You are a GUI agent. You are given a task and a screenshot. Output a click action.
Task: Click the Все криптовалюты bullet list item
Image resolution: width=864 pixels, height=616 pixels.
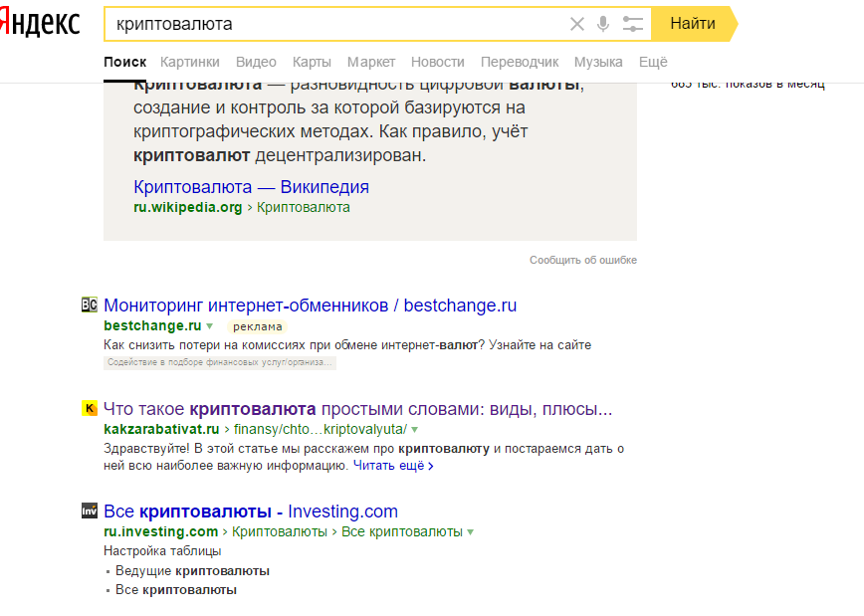176,590
